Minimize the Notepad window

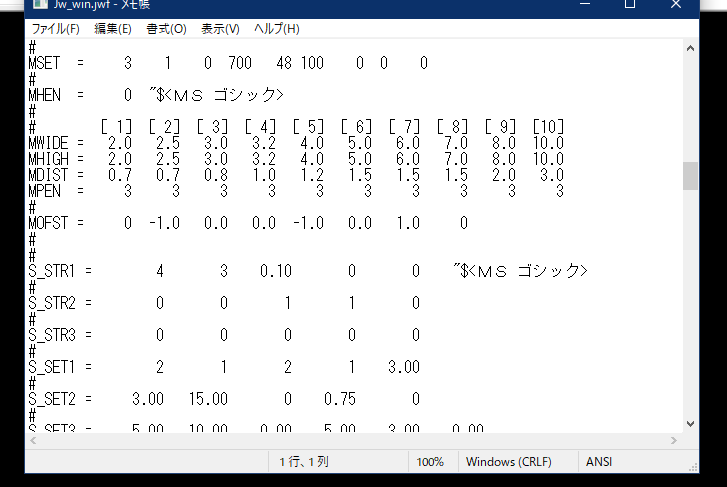[x=585, y=4]
